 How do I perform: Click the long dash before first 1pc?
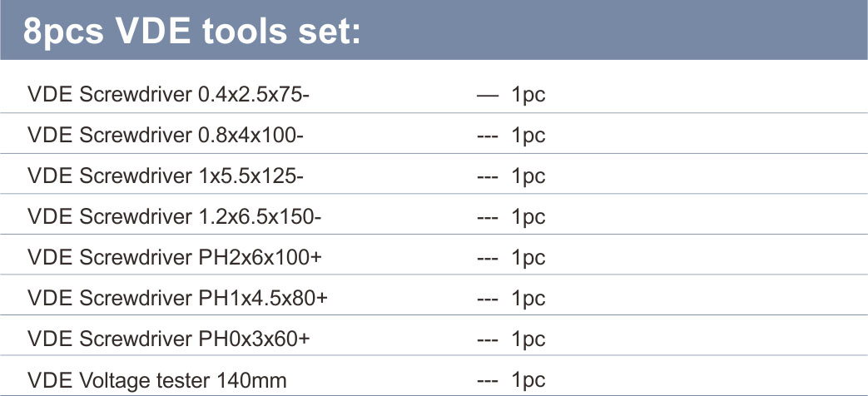488,96
